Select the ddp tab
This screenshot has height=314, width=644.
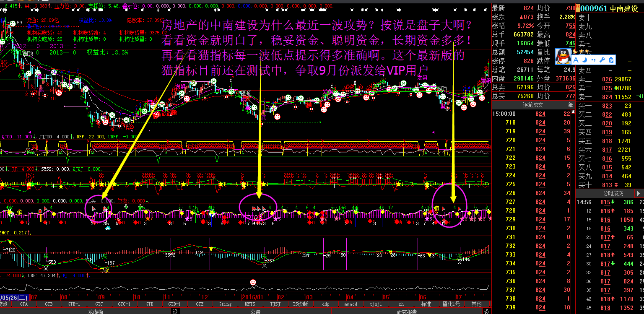[325, 304]
